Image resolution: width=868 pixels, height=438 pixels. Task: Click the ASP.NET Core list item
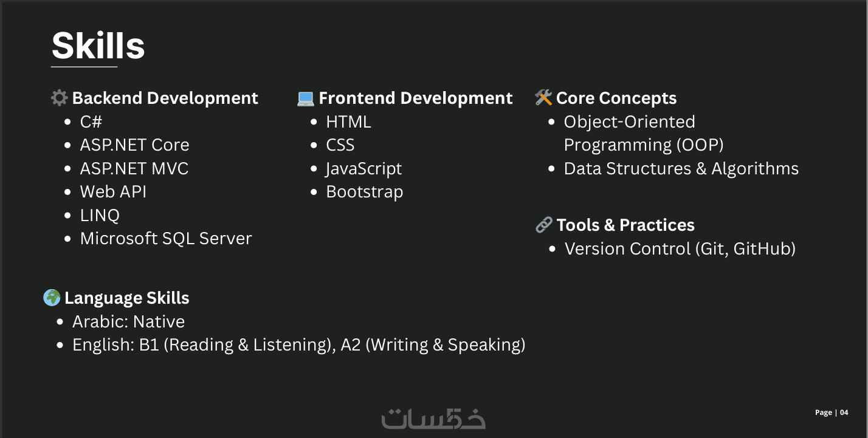(134, 145)
